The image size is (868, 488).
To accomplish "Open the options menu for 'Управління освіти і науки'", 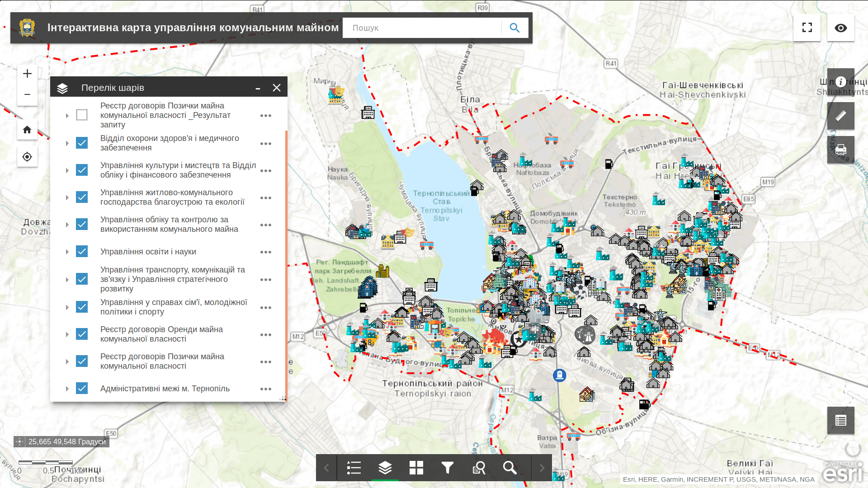I will pos(266,252).
